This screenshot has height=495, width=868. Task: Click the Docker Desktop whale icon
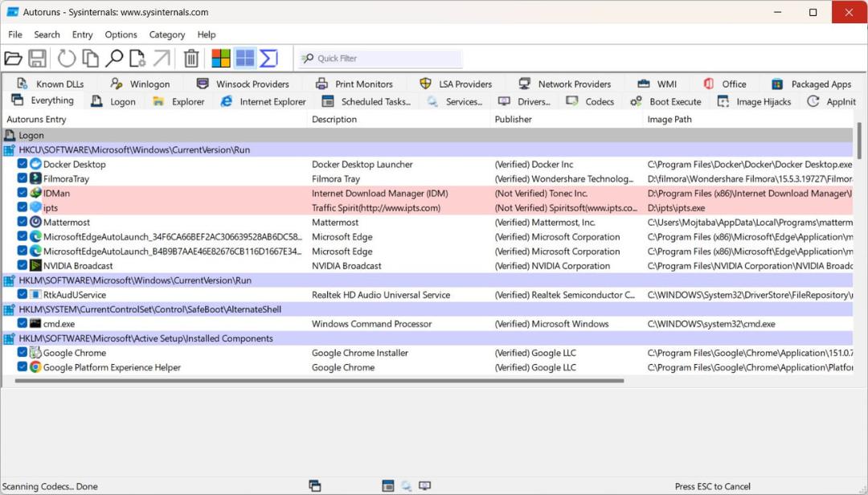(35, 164)
